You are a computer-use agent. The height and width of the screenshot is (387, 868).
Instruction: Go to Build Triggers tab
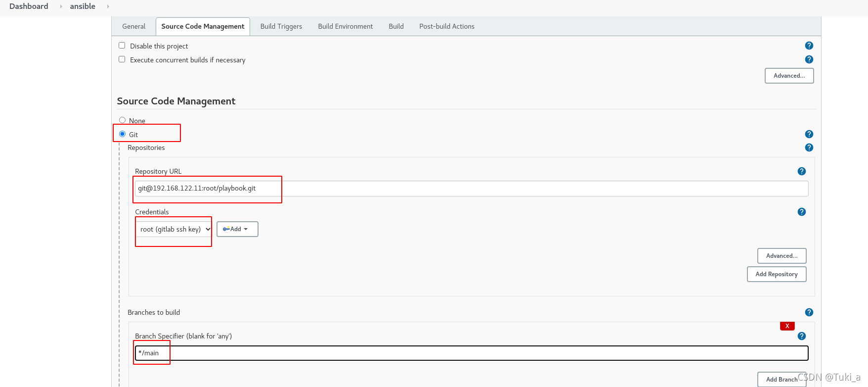pyautogui.click(x=281, y=26)
